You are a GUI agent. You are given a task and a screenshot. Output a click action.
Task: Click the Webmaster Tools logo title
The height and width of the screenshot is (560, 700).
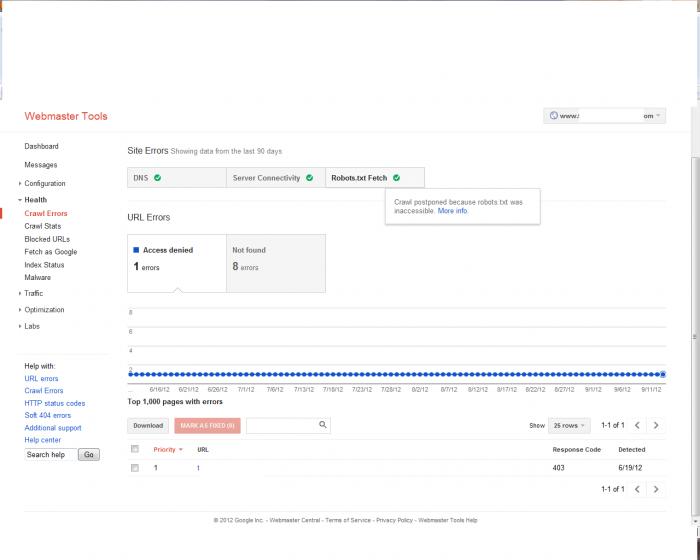66,116
